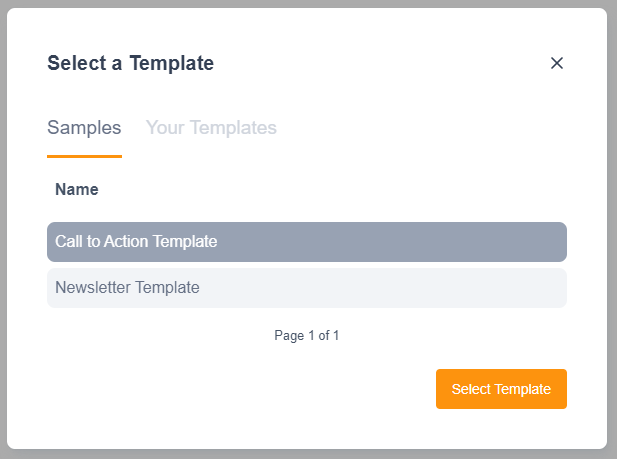Pick the highlighted Call to Action entry

click(306, 242)
